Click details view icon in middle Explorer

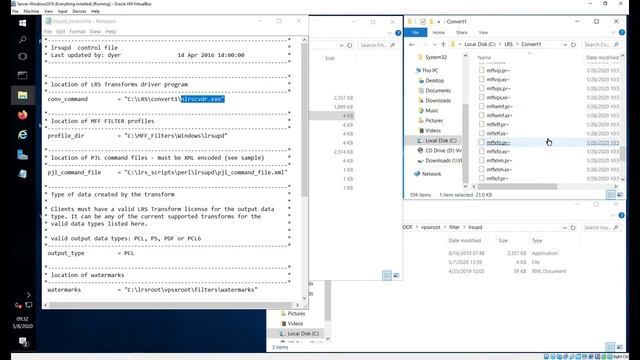click(387, 276)
